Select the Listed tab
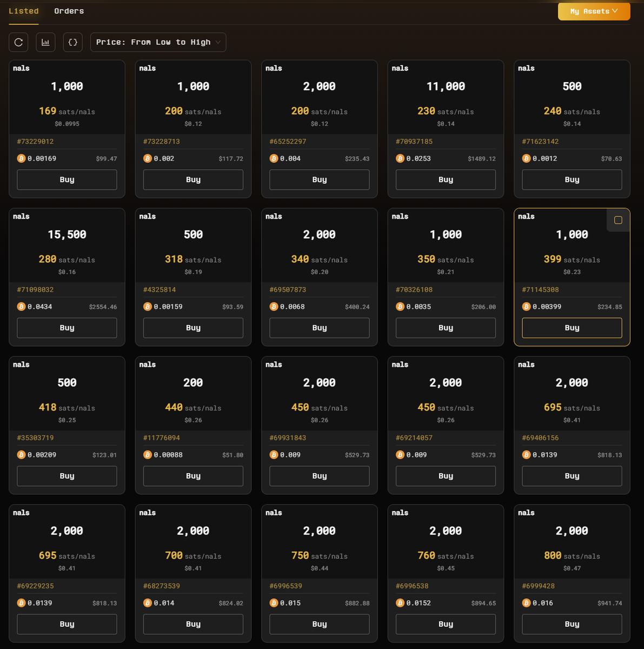 (x=24, y=11)
